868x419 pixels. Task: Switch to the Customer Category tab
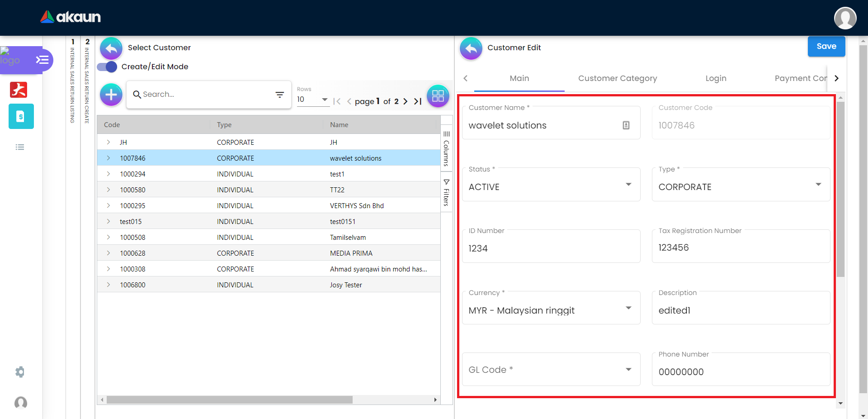[617, 78]
